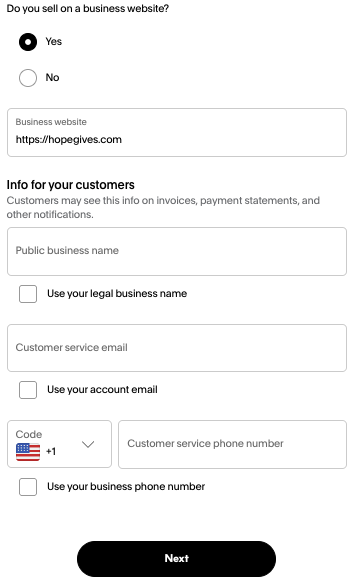Tick the account email checkbox square
This screenshot has width=364, height=582.
coord(28,390)
